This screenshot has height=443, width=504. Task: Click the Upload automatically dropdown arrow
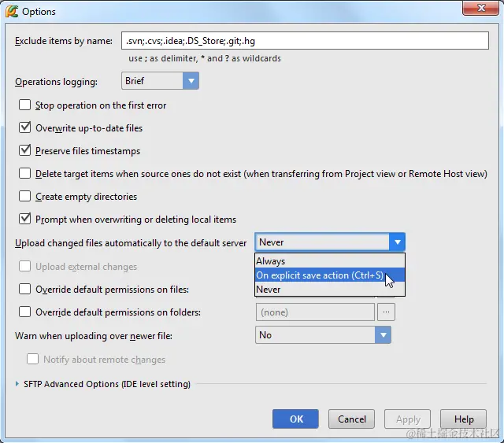click(397, 242)
